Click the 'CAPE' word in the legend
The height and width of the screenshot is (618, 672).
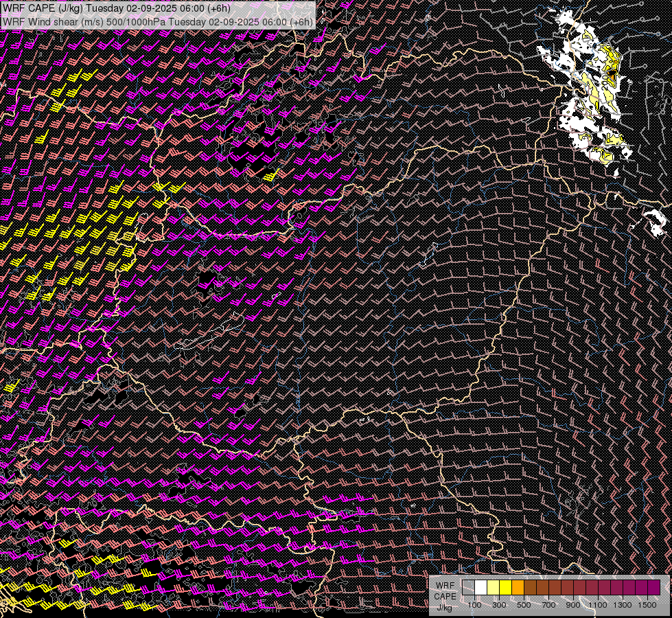pos(445,597)
